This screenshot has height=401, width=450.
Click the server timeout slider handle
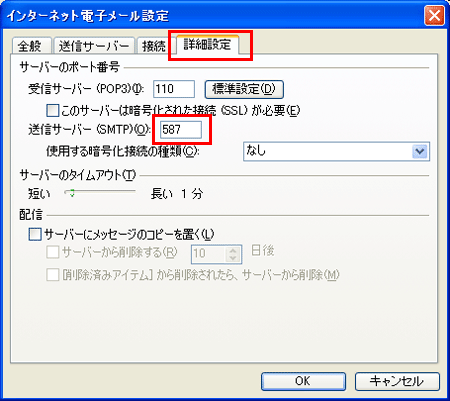(x=72, y=193)
